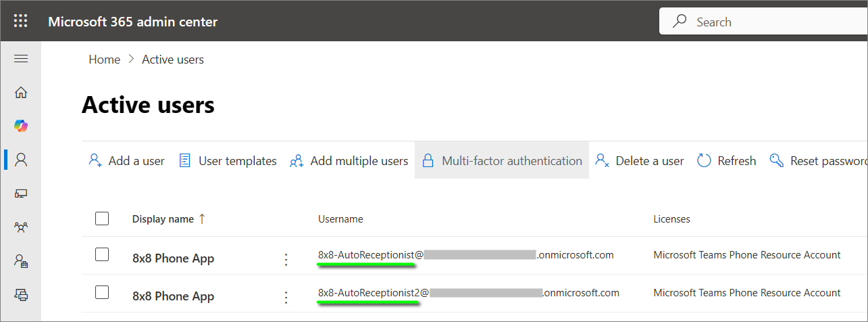The height and width of the screenshot is (322, 868).
Task: Go to Home in the sidebar
Action: [x=21, y=93]
